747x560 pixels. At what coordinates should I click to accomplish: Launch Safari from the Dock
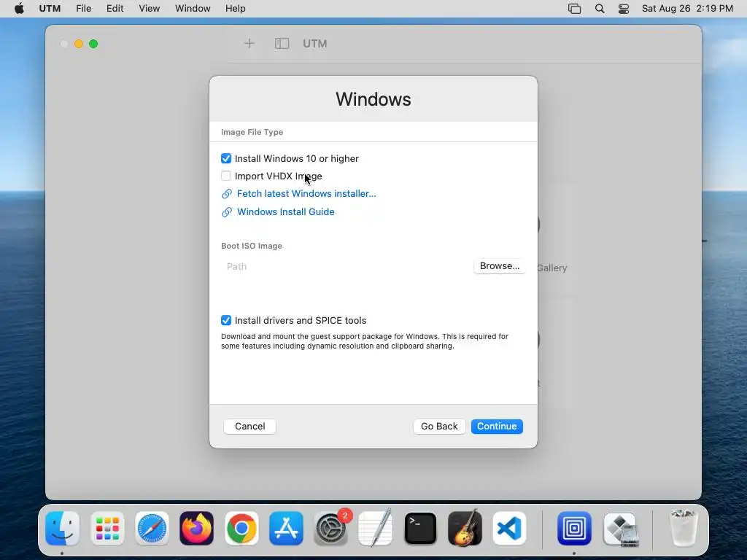click(152, 528)
